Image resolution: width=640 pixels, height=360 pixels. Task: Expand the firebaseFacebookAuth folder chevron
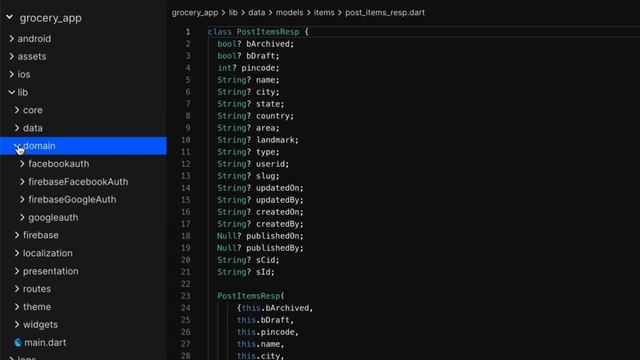pyautogui.click(x=22, y=182)
